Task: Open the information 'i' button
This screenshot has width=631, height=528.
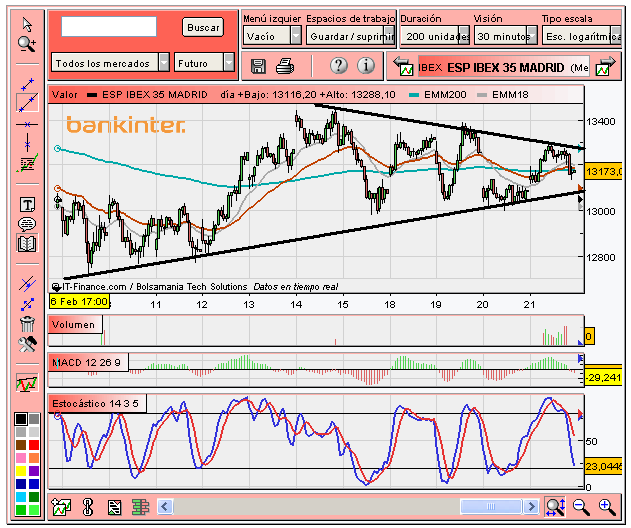Action: pos(365,65)
